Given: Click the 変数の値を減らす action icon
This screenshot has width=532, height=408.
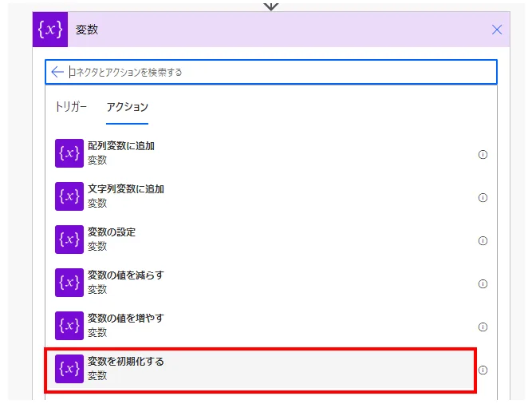Looking at the screenshot, I should coord(69,283).
